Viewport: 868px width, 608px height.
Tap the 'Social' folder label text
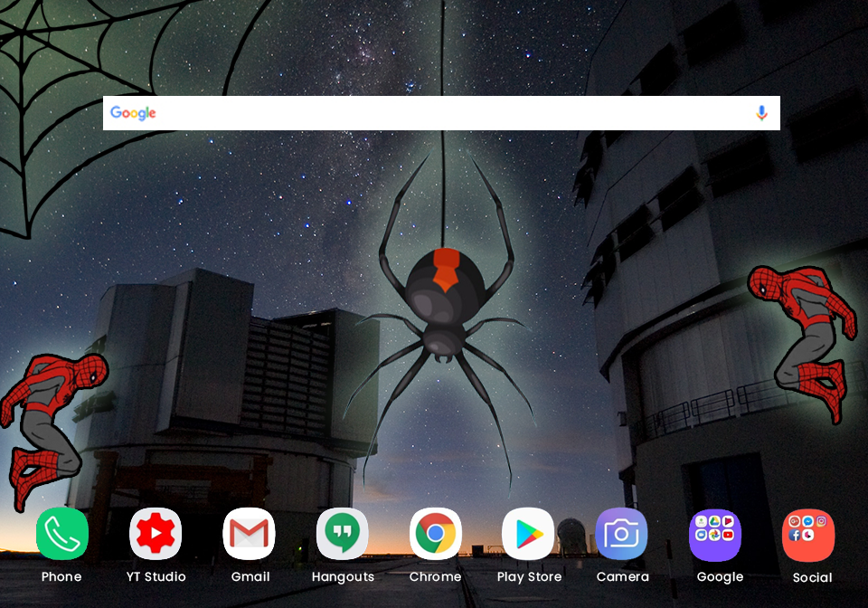pos(812,577)
